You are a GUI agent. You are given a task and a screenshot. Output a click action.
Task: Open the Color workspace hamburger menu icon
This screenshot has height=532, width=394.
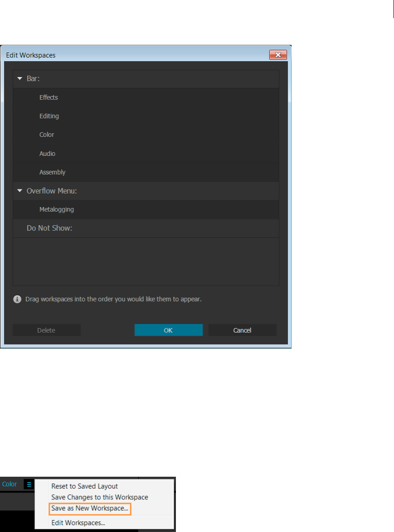(x=29, y=484)
